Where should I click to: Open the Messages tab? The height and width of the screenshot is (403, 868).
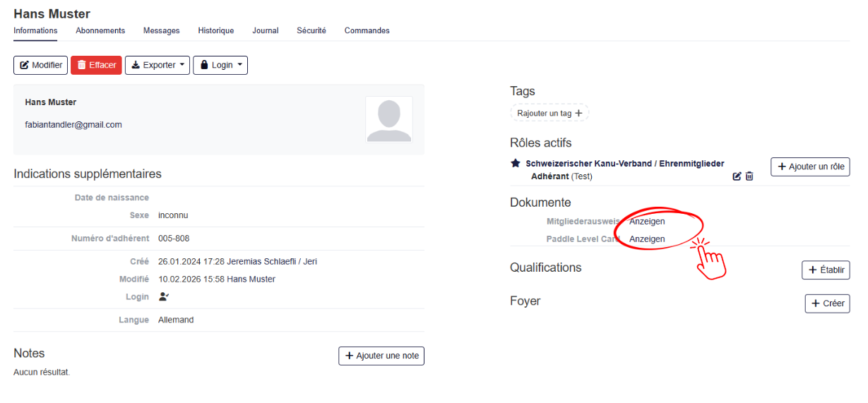161,30
